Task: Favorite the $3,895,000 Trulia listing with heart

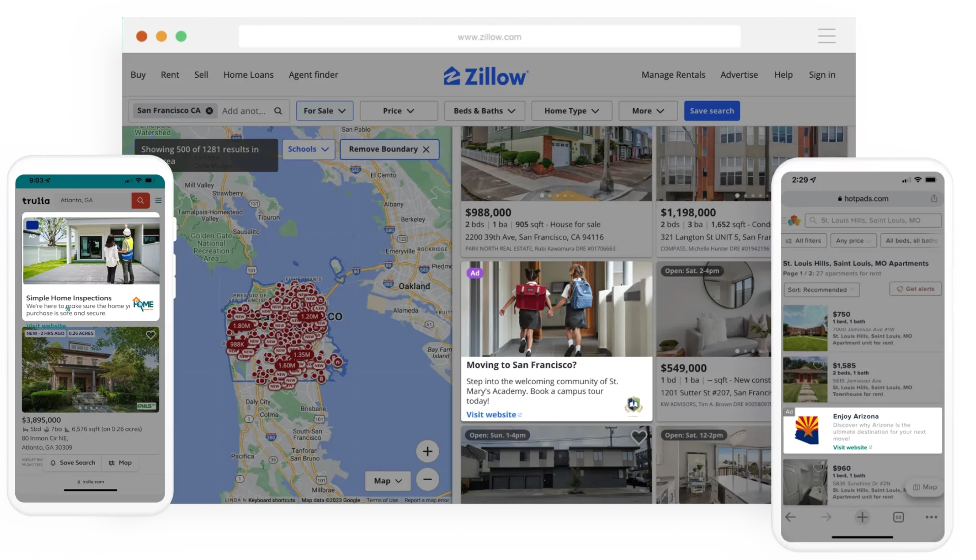Action: click(x=150, y=335)
